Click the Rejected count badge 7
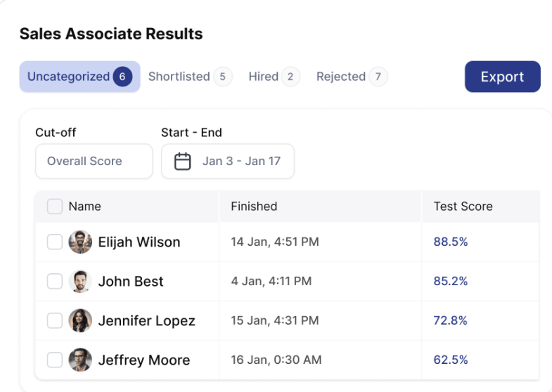Screen dimensions: 552x392 pyautogui.click(x=378, y=77)
